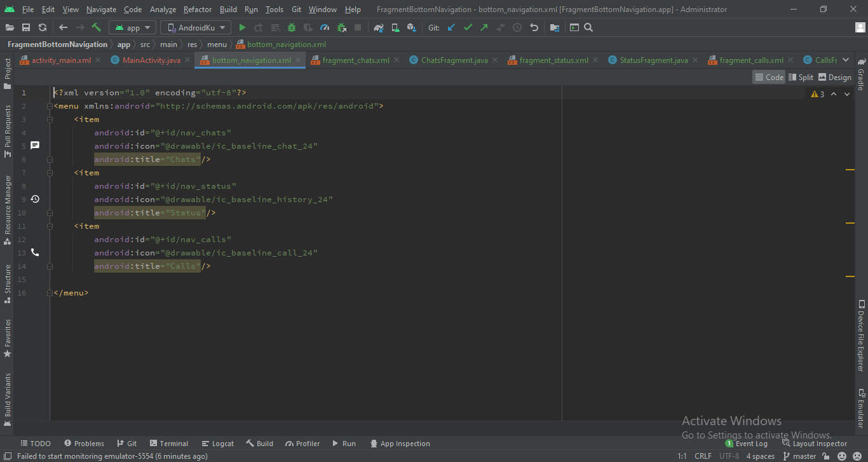The height and width of the screenshot is (462, 868).
Task: Open the Terminal tool window
Action: tap(169, 444)
